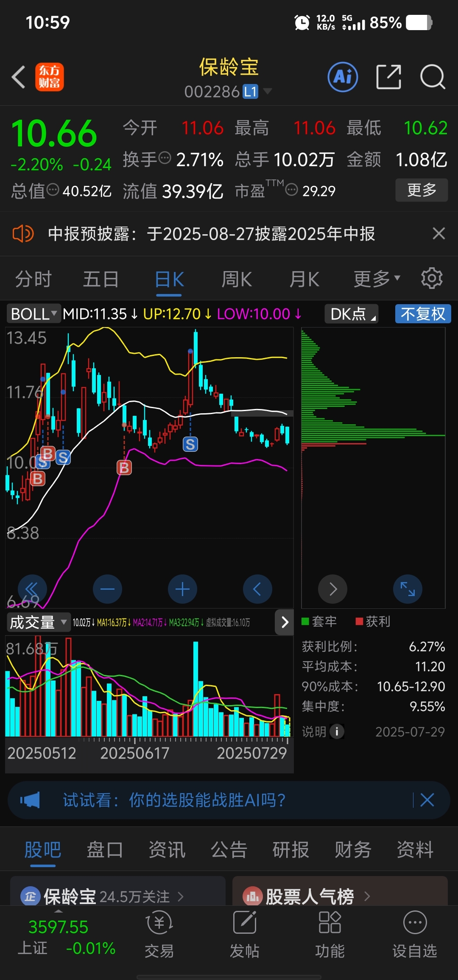Tap the megaphone promo icon
Screen dimensions: 458x980
[30, 800]
